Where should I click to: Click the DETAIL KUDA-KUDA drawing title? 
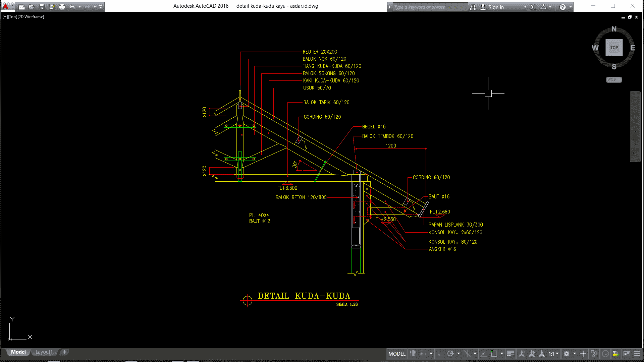tap(304, 296)
